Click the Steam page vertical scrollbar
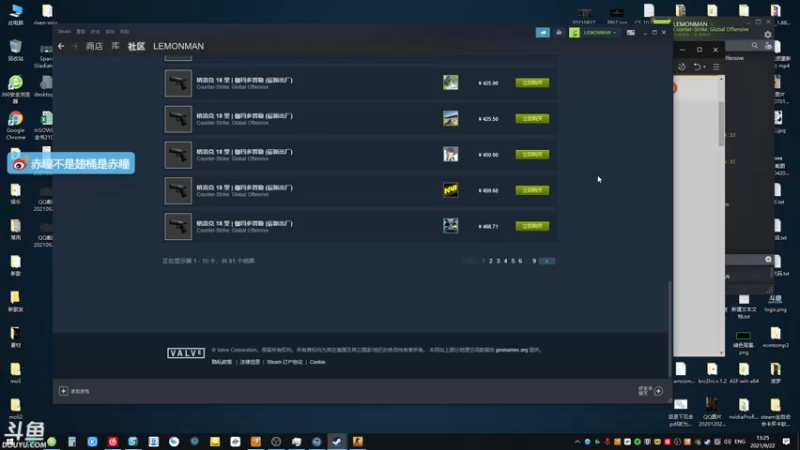 pos(670,329)
